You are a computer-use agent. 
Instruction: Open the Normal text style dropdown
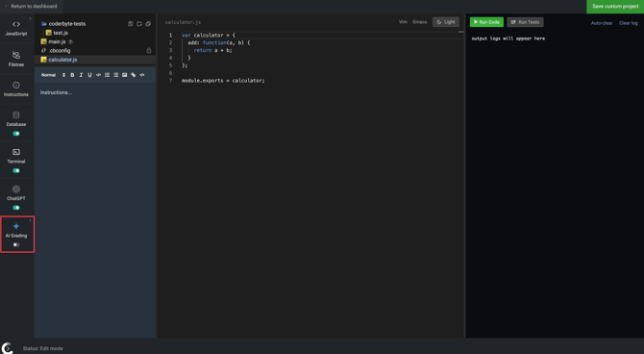(54, 75)
